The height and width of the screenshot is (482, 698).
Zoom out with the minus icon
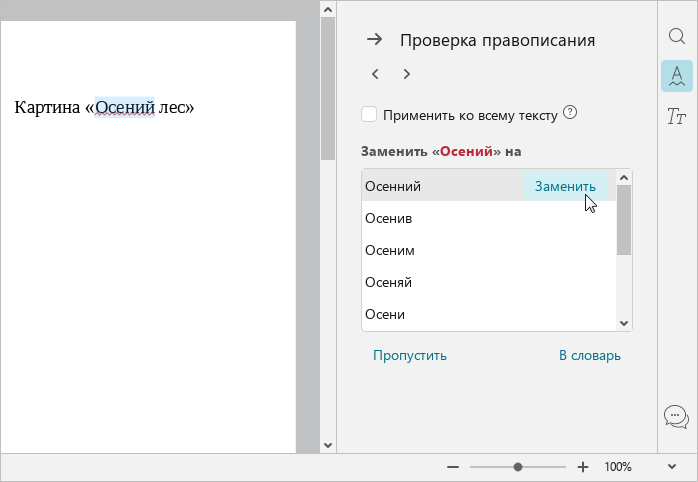453,467
